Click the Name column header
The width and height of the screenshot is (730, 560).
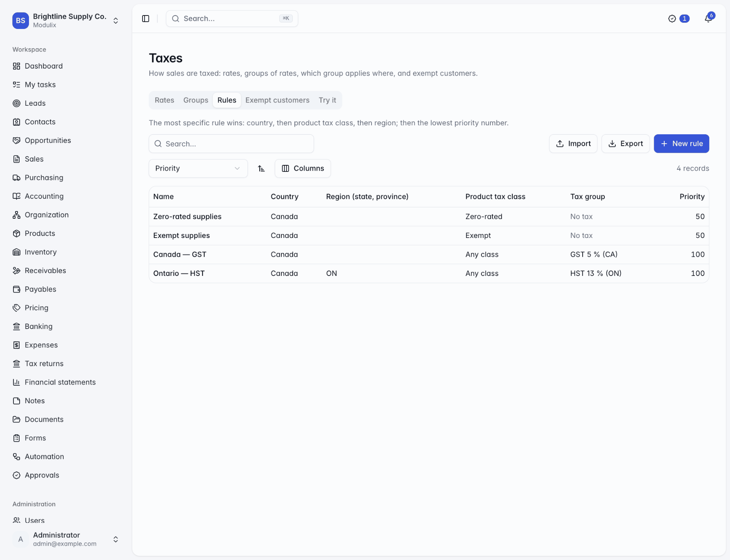coord(163,196)
